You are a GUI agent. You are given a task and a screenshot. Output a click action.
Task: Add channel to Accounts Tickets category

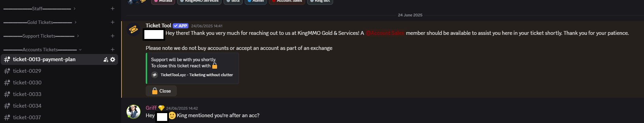tap(113, 50)
